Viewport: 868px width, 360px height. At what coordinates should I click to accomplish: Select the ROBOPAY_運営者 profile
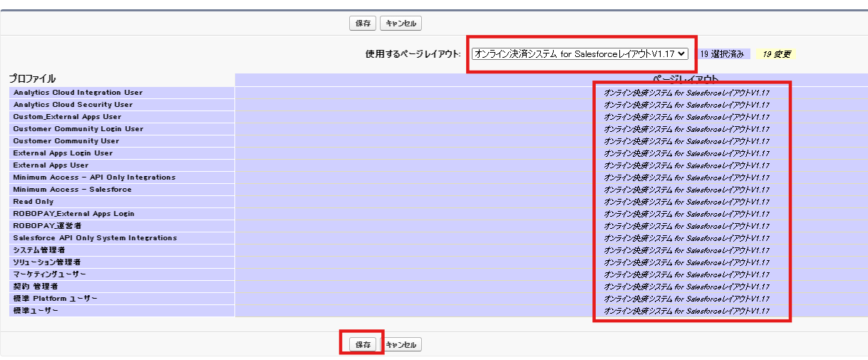pos(47,226)
